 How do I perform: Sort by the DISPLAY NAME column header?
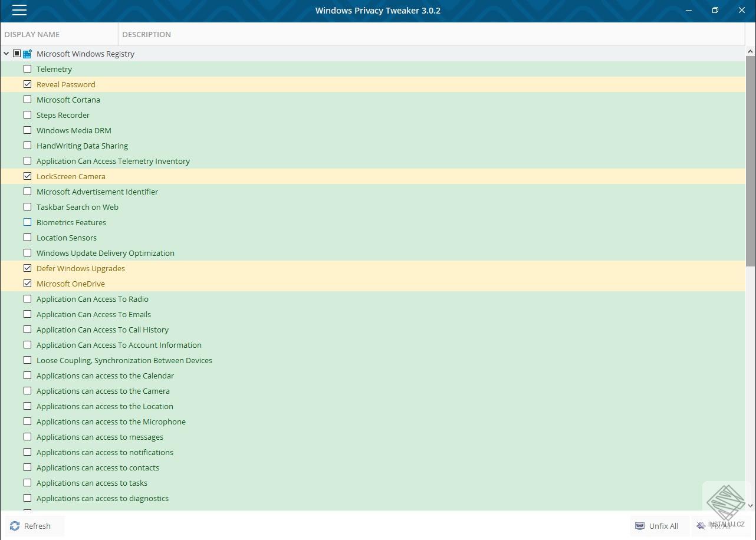59,34
